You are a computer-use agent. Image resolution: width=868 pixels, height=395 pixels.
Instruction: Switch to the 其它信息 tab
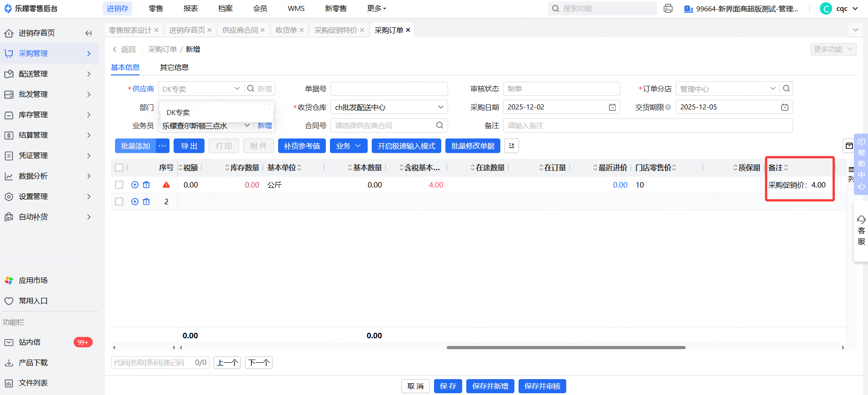(x=174, y=67)
